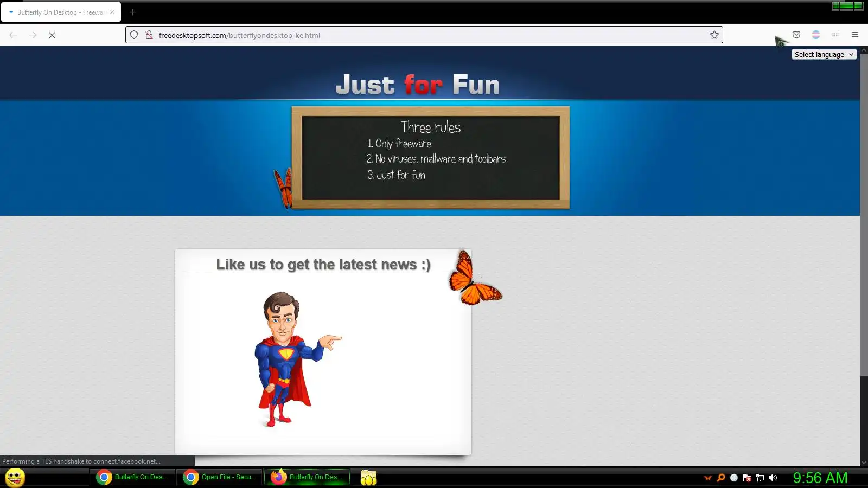This screenshot has height=488, width=868.
Task: Open the eggs folder taskbar icon
Action: (369, 478)
